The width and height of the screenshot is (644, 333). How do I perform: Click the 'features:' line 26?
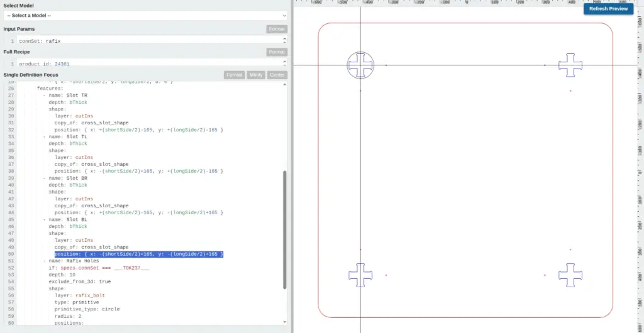(x=50, y=88)
